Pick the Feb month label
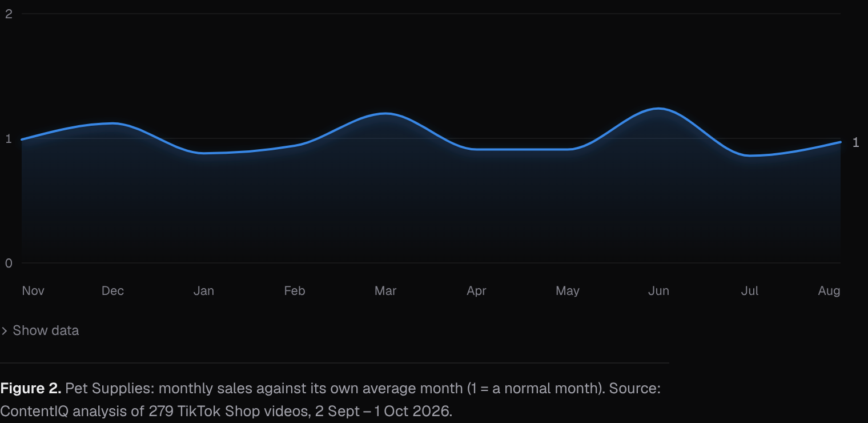868x423 pixels. tap(295, 291)
